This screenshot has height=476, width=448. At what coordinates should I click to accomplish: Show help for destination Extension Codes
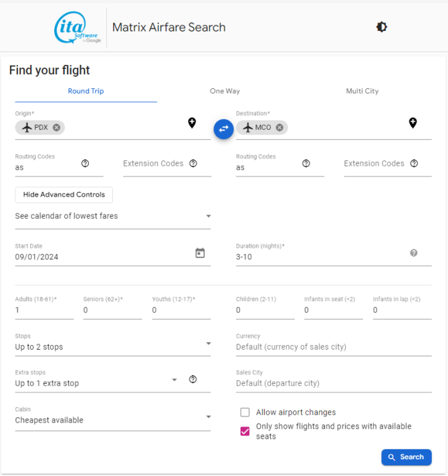tap(414, 163)
